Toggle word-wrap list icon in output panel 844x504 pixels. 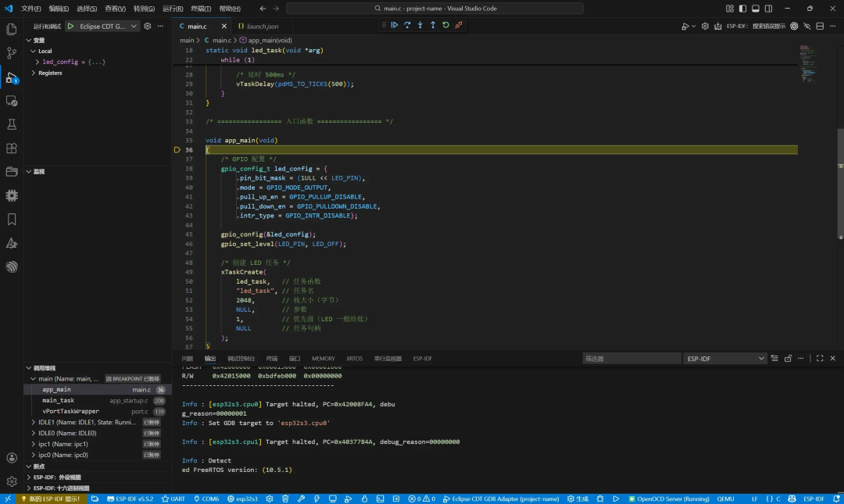point(774,358)
